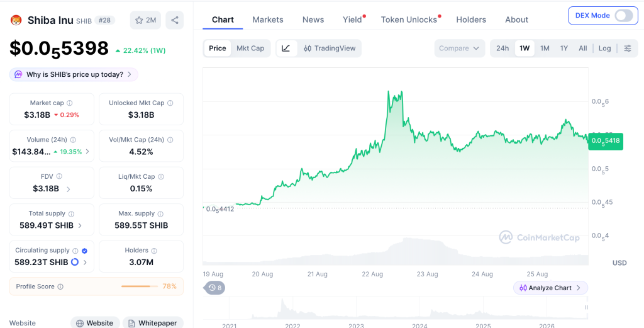
Task: Open chart settings sliders icon
Action: 628,48
